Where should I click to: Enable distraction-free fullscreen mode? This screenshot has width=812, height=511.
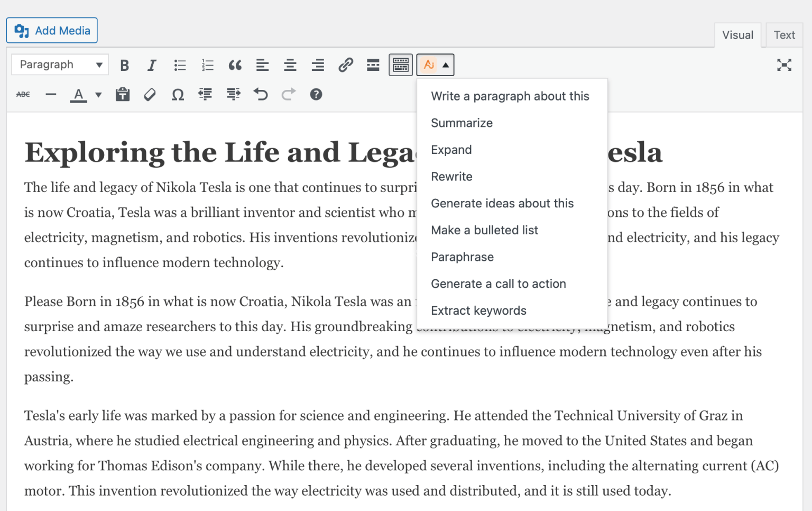coord(784,65)
